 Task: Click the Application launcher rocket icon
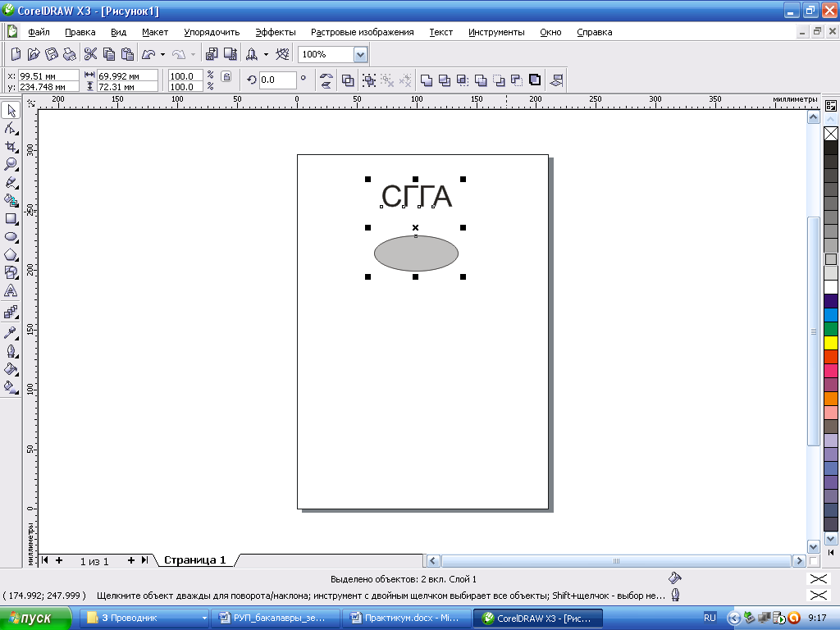[251, 54]
